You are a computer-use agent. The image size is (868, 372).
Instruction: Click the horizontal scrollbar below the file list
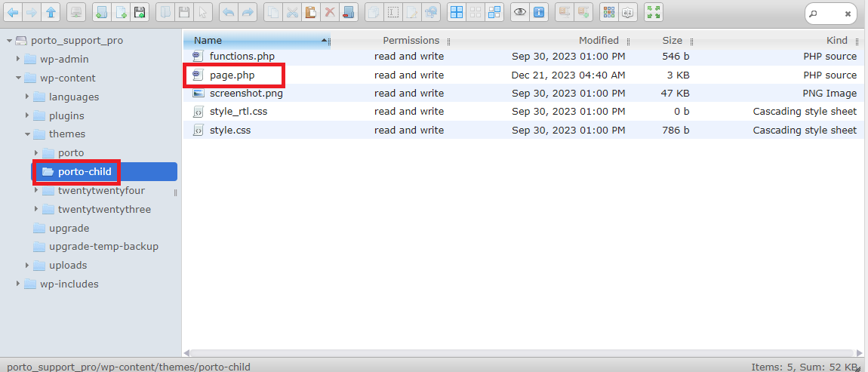pos(522,352)
